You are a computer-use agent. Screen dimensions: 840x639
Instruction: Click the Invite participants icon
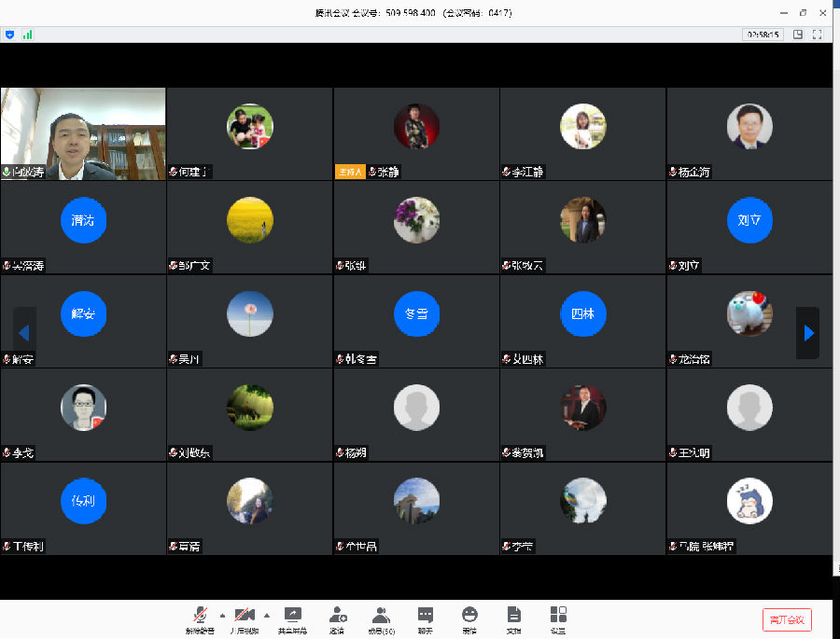pyautogui.click(x=337, y=618)
